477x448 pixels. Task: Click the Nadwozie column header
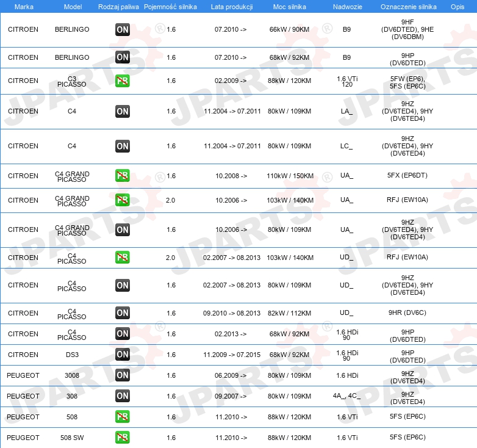[348, 7]
